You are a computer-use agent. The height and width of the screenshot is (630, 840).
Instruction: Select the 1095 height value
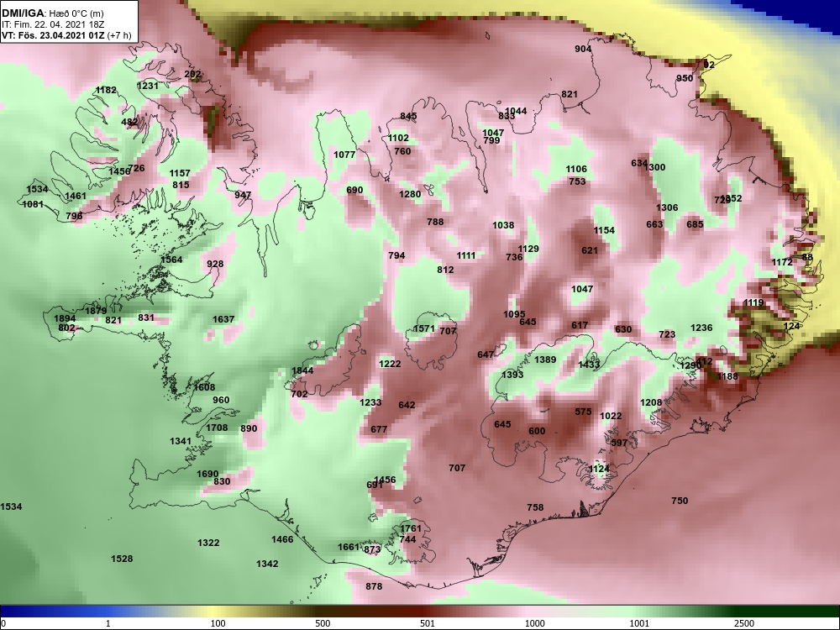(x=514, y=314)
